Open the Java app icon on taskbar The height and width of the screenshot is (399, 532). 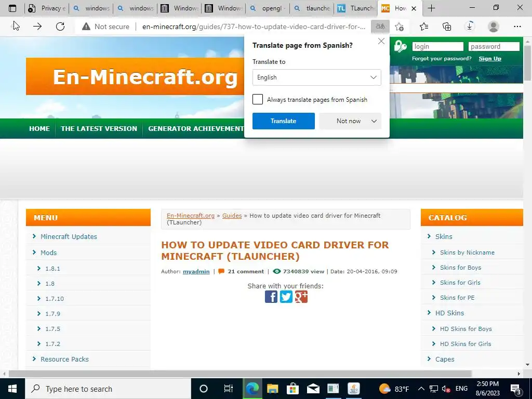pyautogui.click(x=353, y=389)
